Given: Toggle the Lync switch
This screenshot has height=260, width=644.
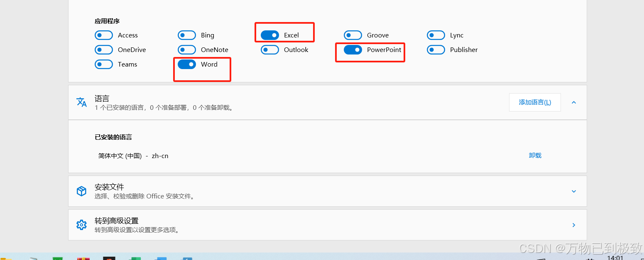Looking at the screenshot, I should point(436,35).
